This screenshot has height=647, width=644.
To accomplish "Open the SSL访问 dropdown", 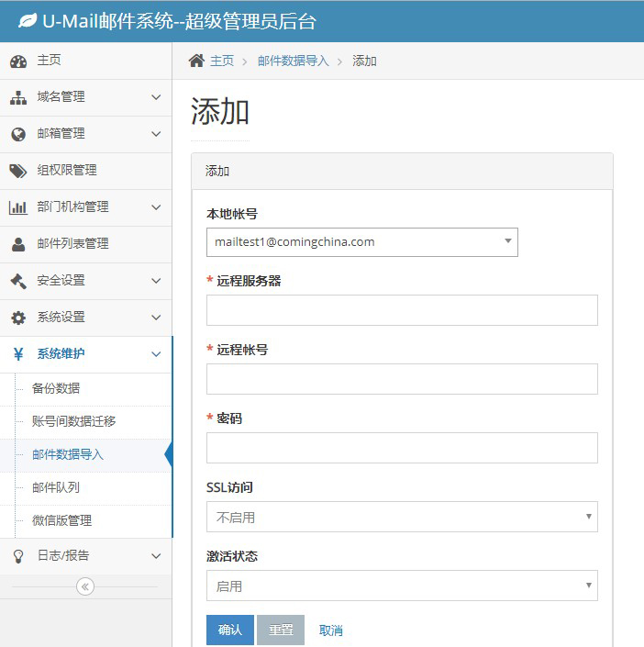I will (x=402, y=517).
